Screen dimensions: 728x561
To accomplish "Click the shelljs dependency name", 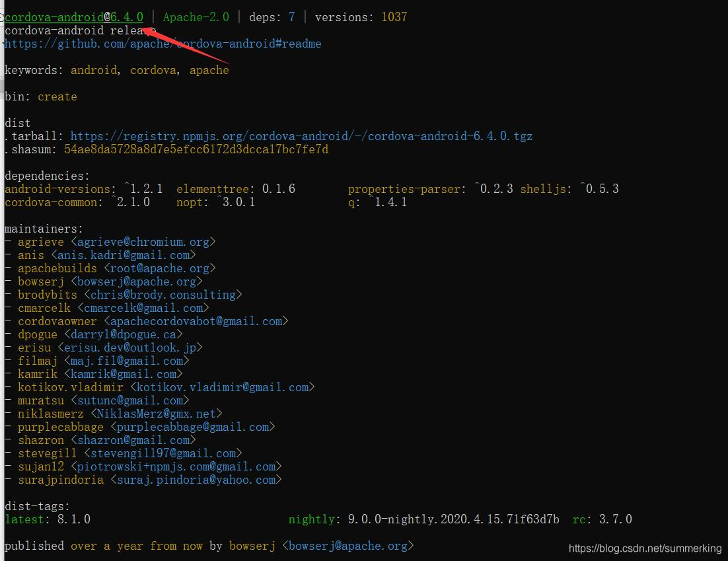I will click(543, 189).
